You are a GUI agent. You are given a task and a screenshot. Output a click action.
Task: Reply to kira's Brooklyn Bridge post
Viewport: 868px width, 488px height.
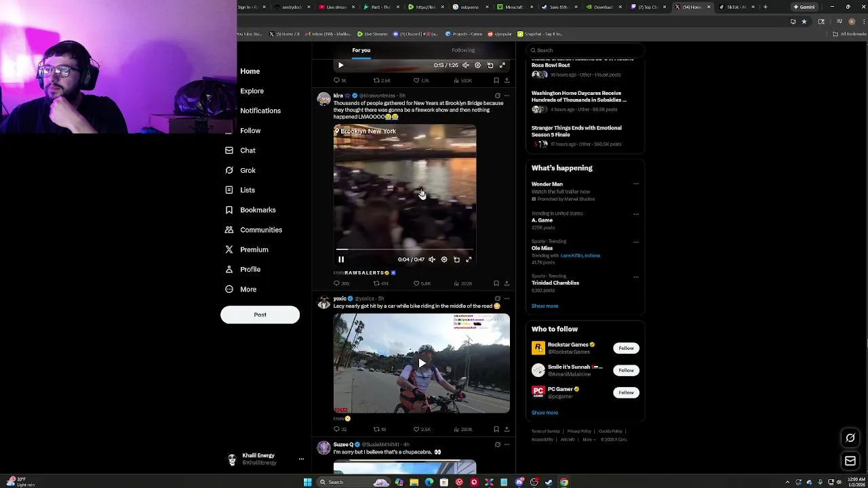point(341,283)
